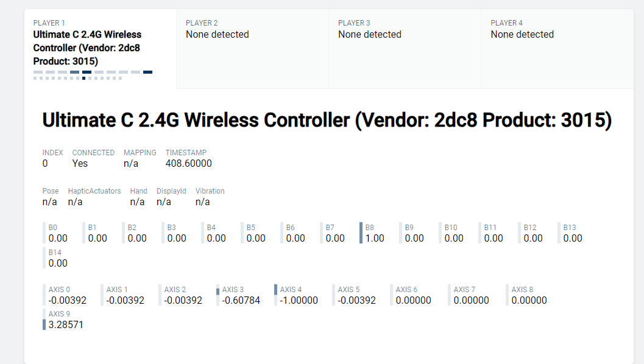Click the Ultimate C controller main heading

coord(327,121)
